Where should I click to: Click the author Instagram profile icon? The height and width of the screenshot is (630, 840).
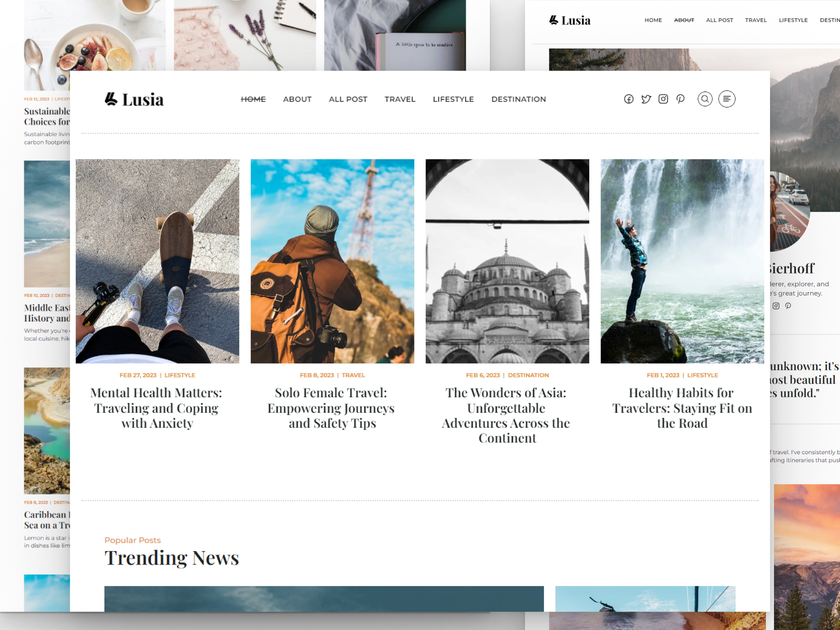tap(776, 306)
